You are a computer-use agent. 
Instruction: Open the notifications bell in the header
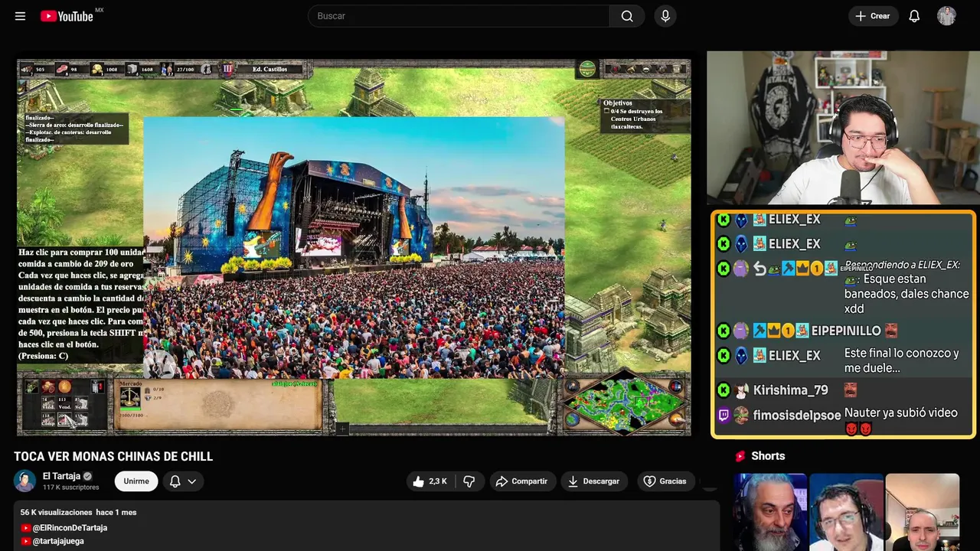point(914,16)
